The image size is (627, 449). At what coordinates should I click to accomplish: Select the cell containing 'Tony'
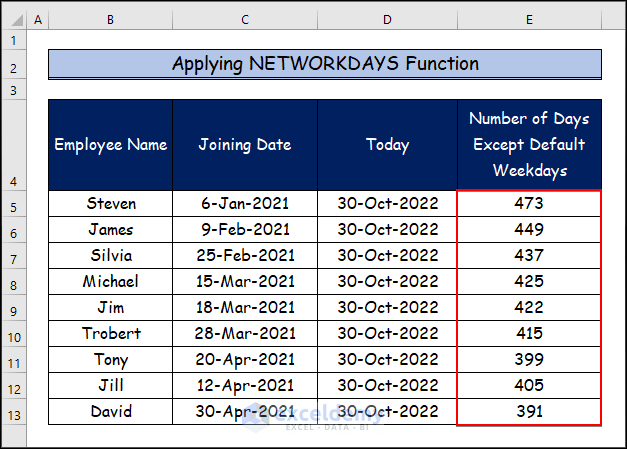111,359
